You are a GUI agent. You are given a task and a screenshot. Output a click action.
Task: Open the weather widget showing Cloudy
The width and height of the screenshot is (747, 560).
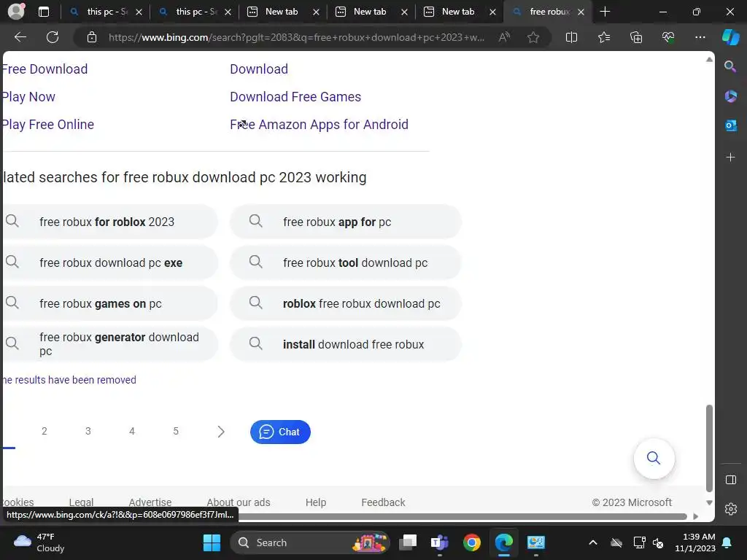(39, 542)
